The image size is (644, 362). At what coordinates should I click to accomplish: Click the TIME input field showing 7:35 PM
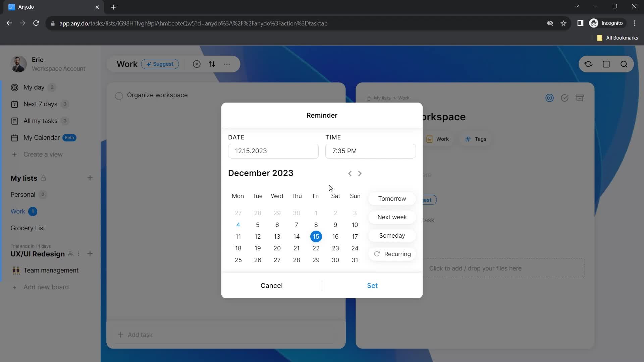(x=370, y=151)
